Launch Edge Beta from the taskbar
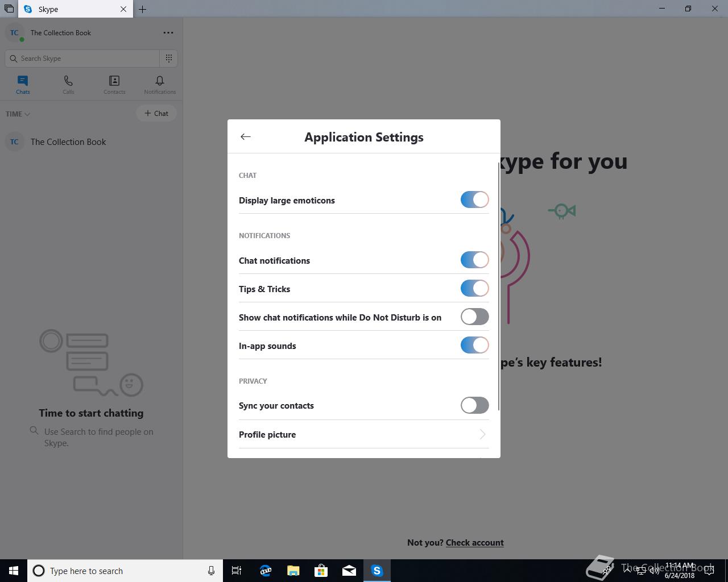This screenshot has height=582, width=728. pyautogui.click(x=265, y=571)
